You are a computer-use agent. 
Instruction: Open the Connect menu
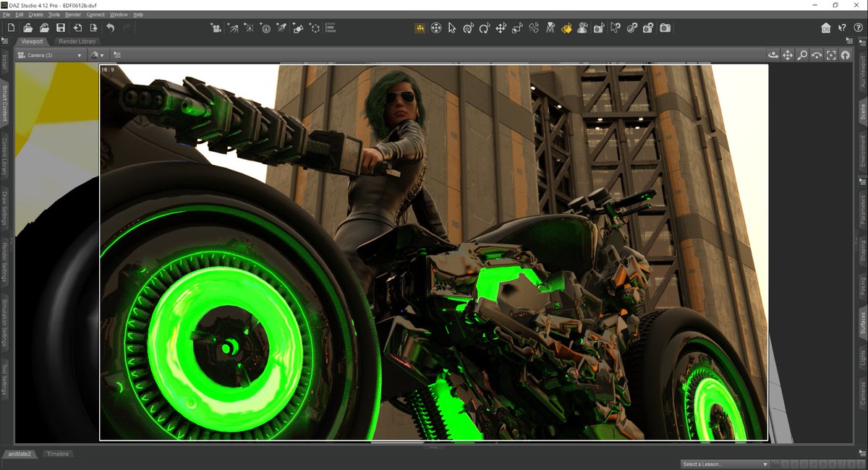95,14
